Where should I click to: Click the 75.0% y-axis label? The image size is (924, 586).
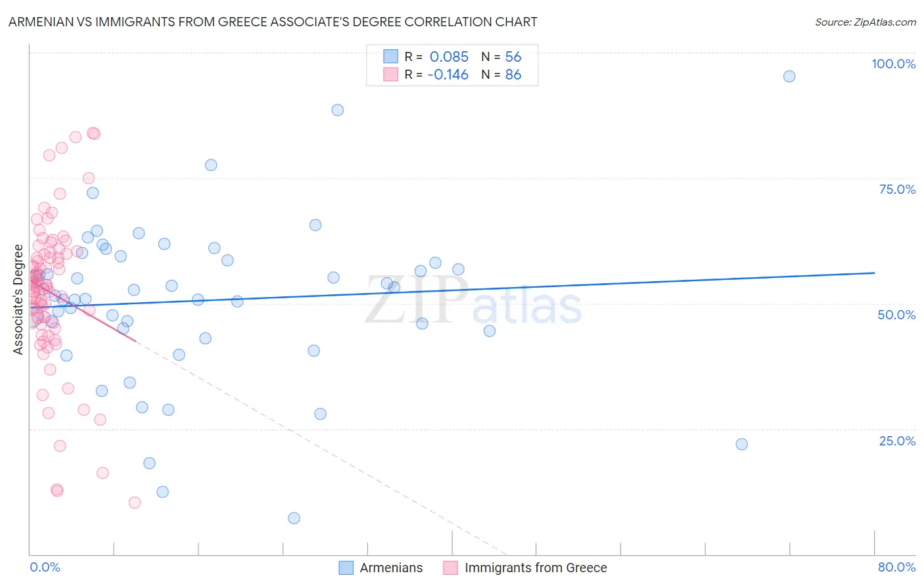(897, 189)
